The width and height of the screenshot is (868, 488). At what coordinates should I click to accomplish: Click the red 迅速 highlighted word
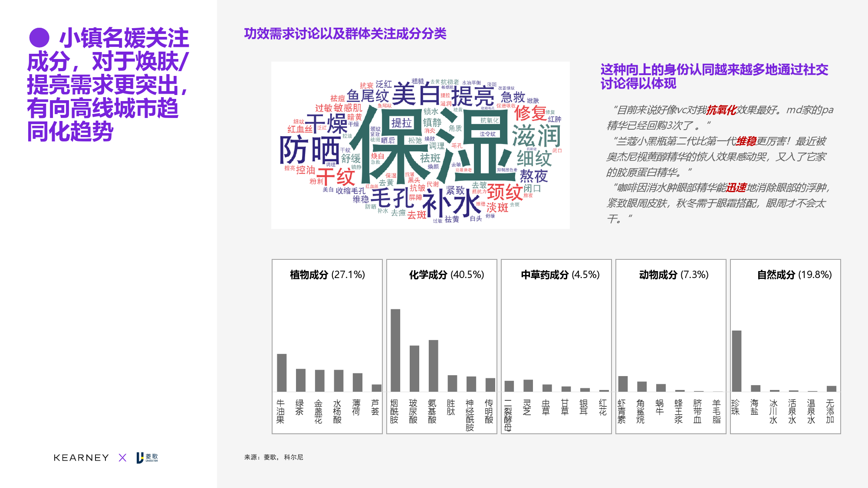[736, 187]
